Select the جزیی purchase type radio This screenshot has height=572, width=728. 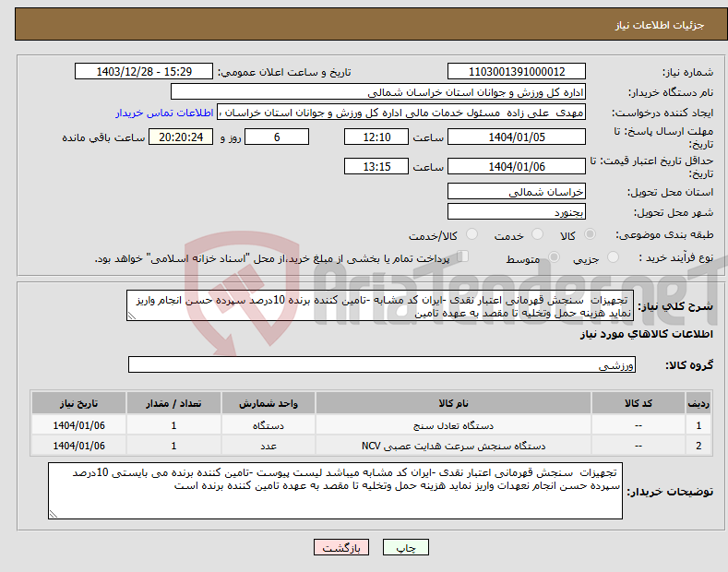(613, 257)
